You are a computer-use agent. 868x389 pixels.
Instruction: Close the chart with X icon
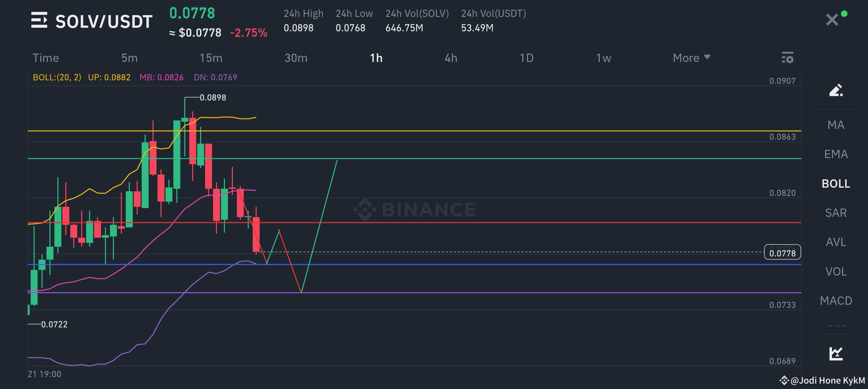(832, 20)
